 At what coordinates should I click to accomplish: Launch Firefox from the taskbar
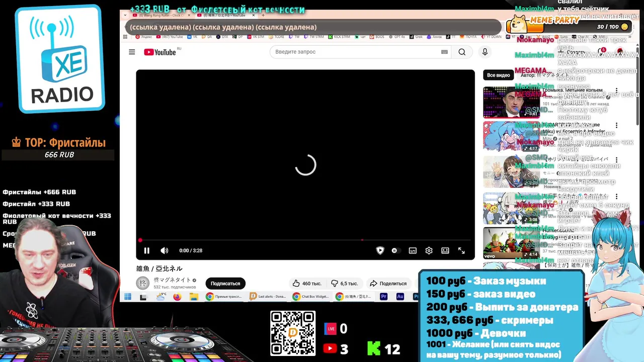pos(177,297)
